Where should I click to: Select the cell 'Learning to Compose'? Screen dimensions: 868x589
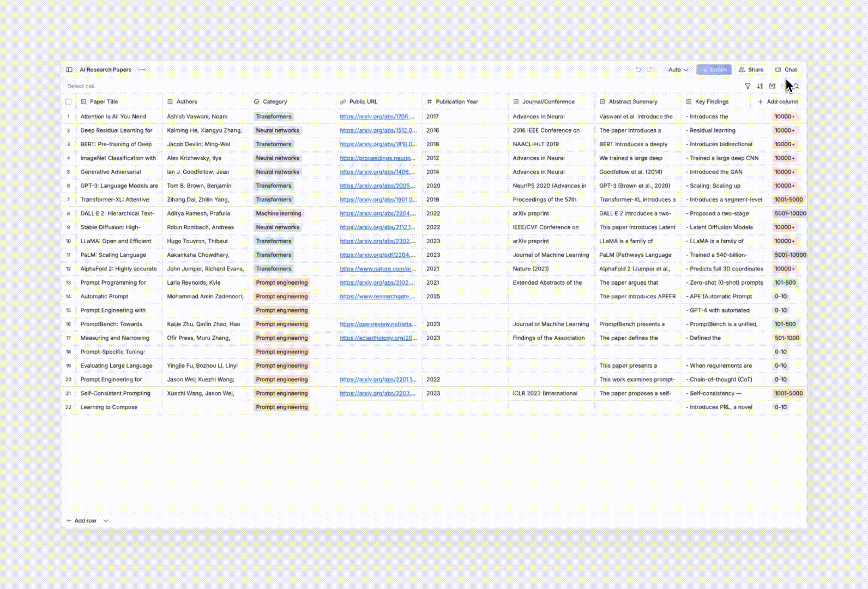(119, 407)
